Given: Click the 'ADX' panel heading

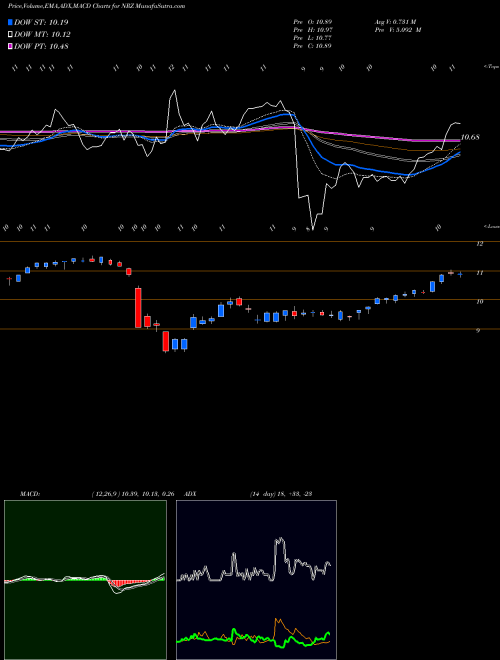Looking at the screenshot, I should click(191, 494).
